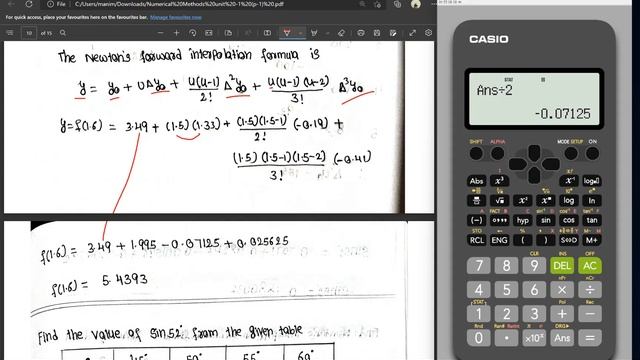Tap the calculator Ans key

[562, 338]
